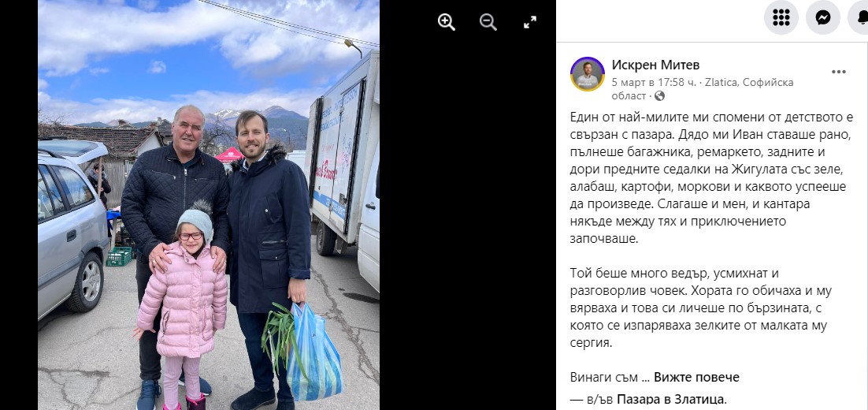Zoom in on the photo
The image size is (868, 410).
(x=446, y=22)
